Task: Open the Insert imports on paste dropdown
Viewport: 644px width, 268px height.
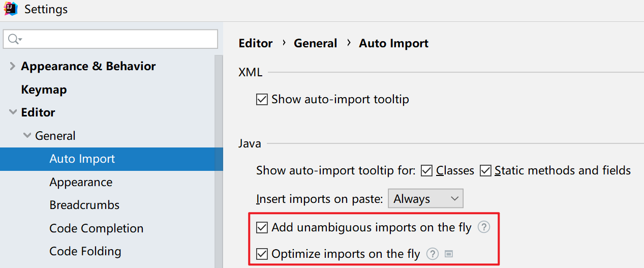Action: [425, 199]
